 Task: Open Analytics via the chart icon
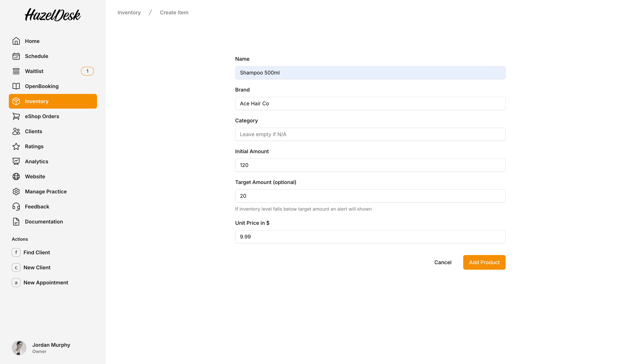coord(16,161)
